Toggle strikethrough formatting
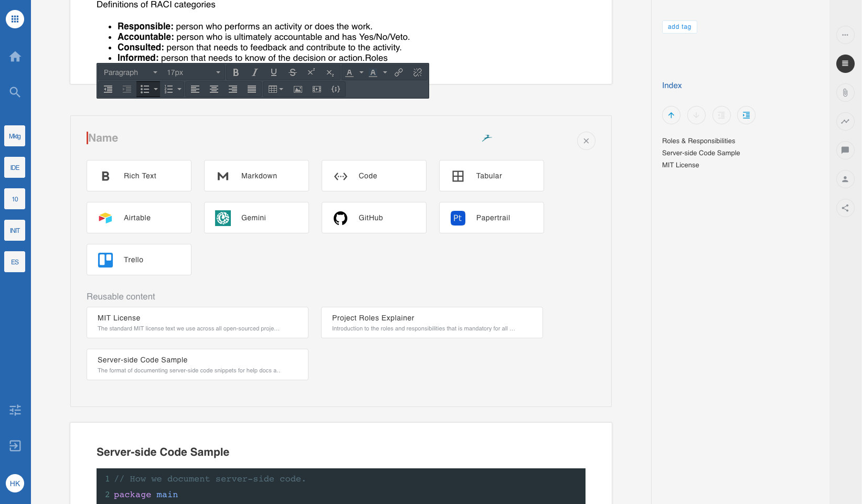Screen dimensions: 862x504 click(x=292, y=72)
